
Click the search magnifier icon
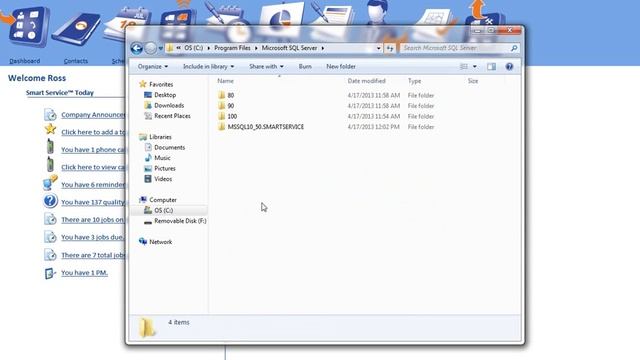(514, 48)
